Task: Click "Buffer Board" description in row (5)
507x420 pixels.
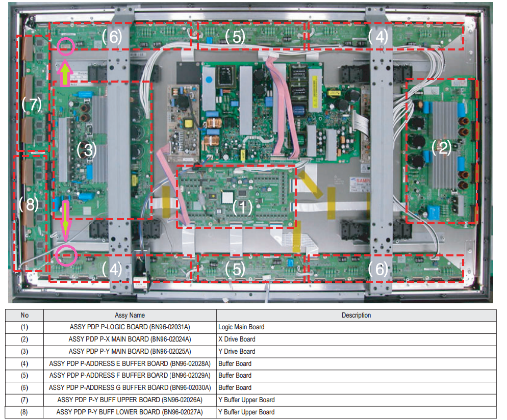Action: tap(235, 376)
